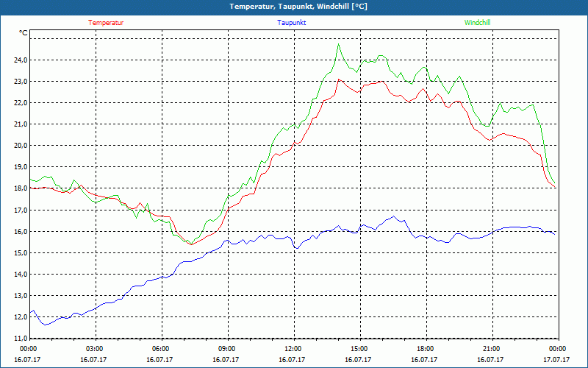Image resolution: width=588 pixels, height=368 pixels.
Task: Click the 12,0 y-axis value
Action: tap(21, 317)
